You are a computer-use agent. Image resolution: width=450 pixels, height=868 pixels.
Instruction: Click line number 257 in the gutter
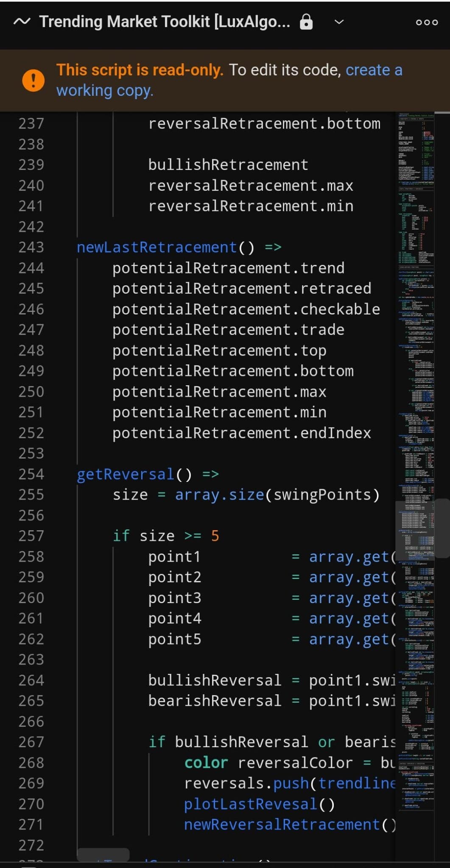click(x=31, y=536)
